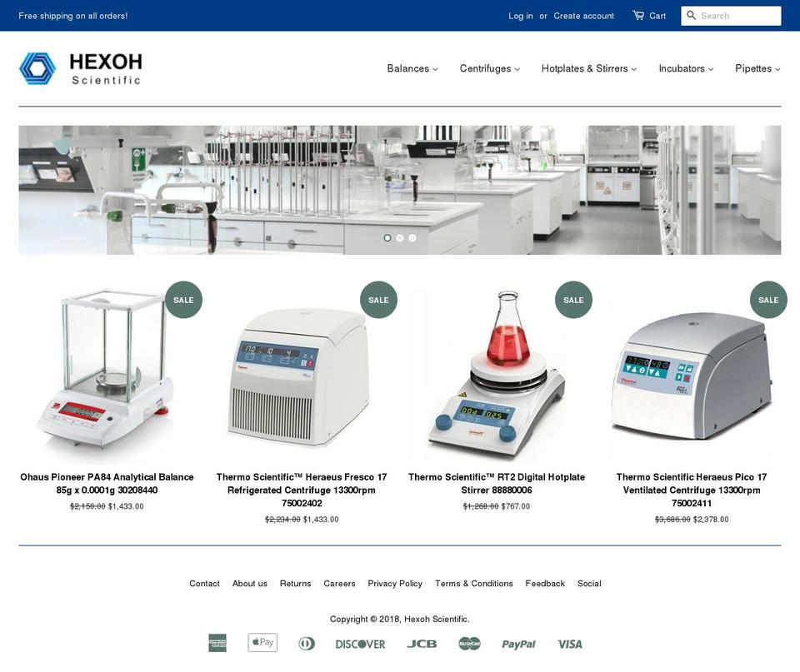Screen dimensions: 800x672
Task: Expand the Incubators menu
Action: pyautogui.click(x=686, y=68)
